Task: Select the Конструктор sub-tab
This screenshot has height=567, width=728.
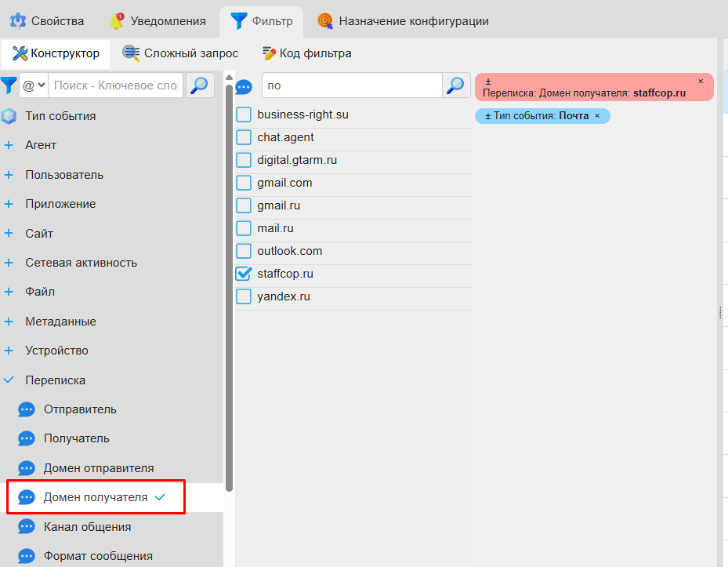Action: 56,53
